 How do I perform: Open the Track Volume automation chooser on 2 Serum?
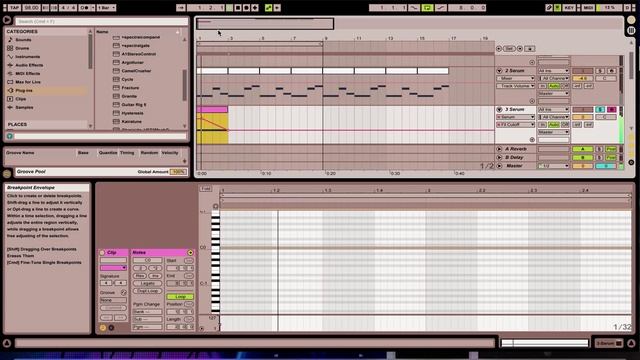tap(516, 86)
